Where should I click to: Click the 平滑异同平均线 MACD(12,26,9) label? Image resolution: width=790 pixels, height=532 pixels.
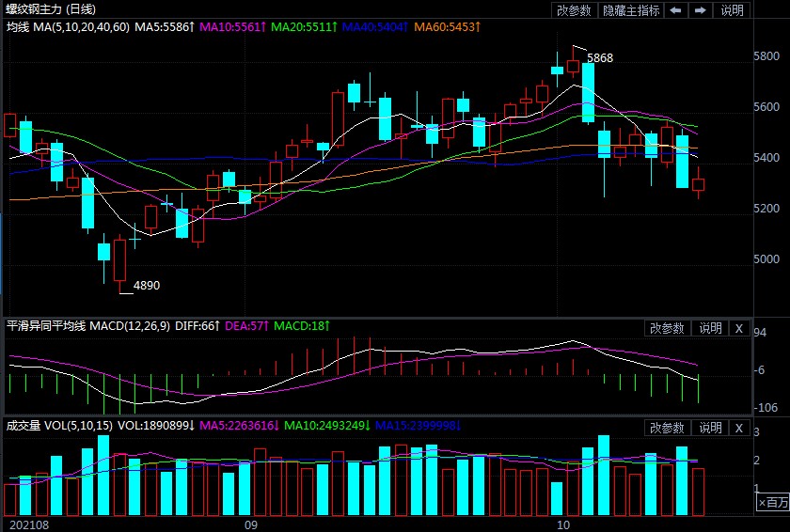(87, 326)
